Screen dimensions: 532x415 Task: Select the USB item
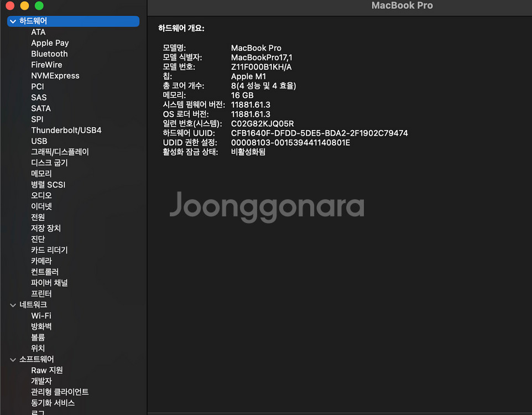click(39, 141)
